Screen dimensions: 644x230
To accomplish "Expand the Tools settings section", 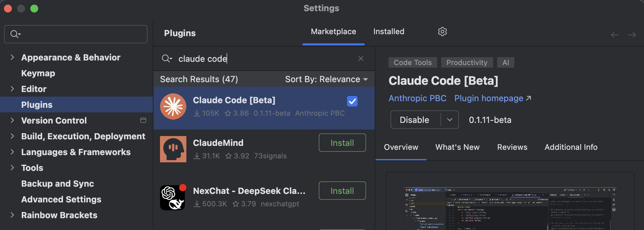I will [12, 168].
